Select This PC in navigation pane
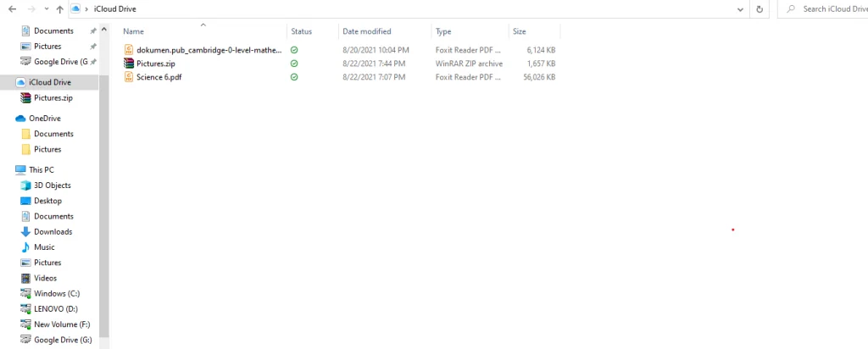This screenshot has height=349, width=868. click(42, 169)
